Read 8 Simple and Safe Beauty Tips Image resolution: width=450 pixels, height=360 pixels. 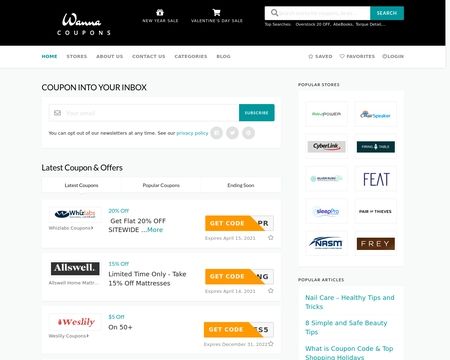[346, 327]
